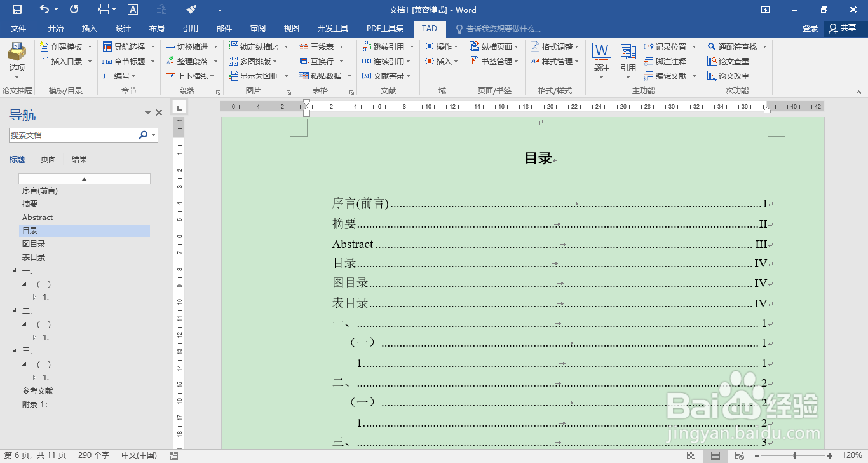Click 锁定纵横比 tool
This screenshot has width=868, height=463.
point(258,47)
